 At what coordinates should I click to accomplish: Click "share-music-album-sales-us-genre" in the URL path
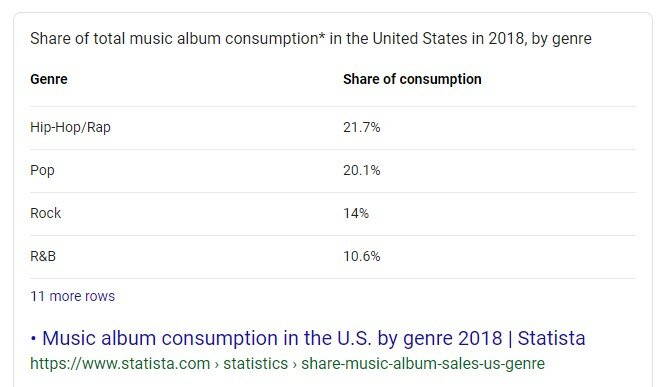423,364
